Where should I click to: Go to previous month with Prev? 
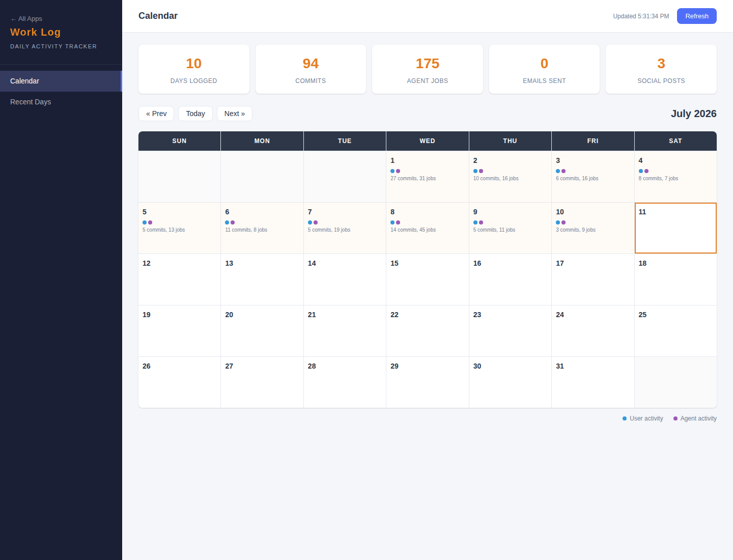pyautogui.click(x=156, y=114)
